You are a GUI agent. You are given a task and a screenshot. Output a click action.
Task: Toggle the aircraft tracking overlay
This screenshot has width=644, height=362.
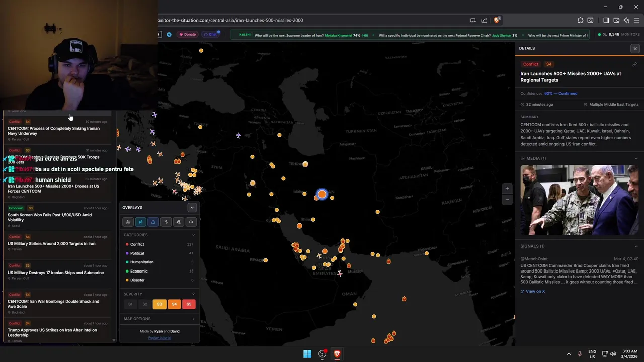(140, 222)
